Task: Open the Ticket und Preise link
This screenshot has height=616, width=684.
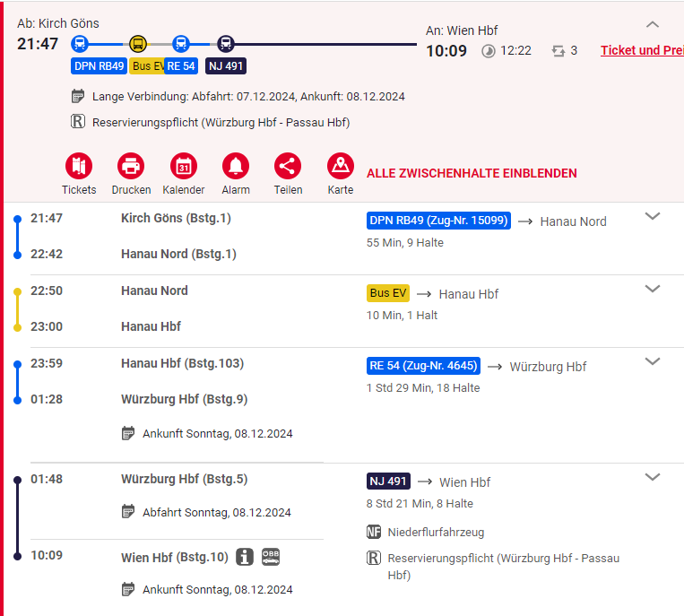Action: pyautogui.click(x=641, y=50)
